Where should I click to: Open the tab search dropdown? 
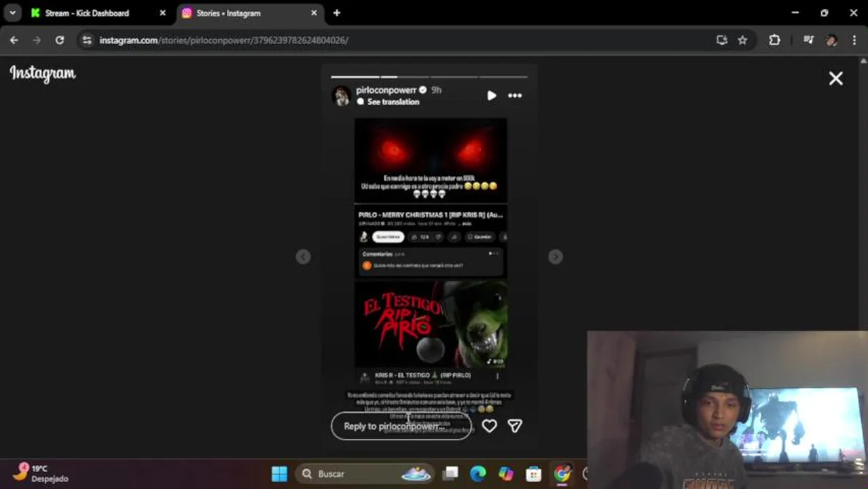pos(12,13)
